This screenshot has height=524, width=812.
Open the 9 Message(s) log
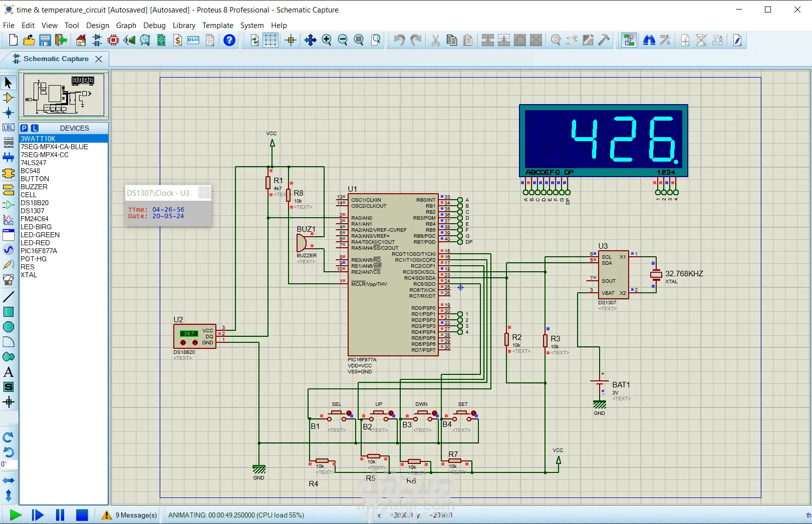[130, 515]
